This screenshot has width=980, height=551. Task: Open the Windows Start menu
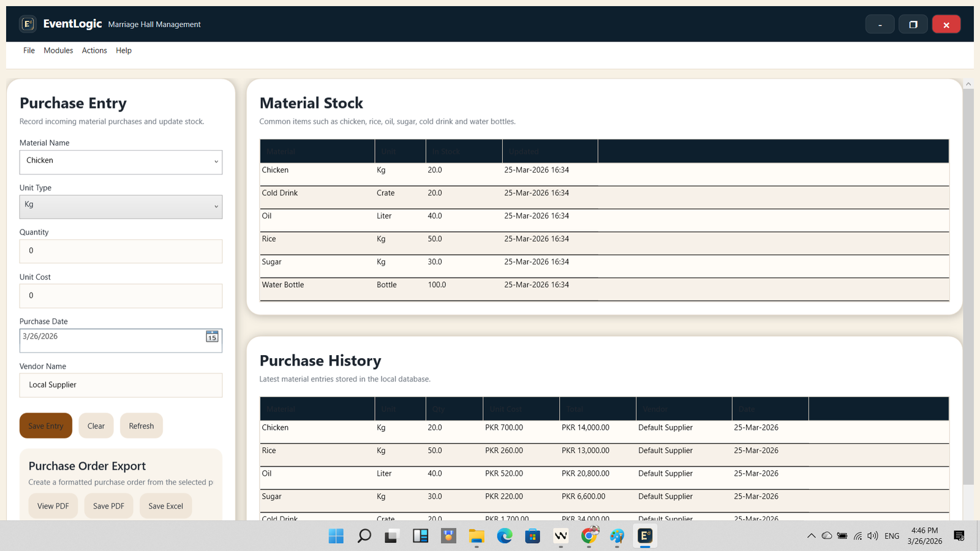[336, 536]
